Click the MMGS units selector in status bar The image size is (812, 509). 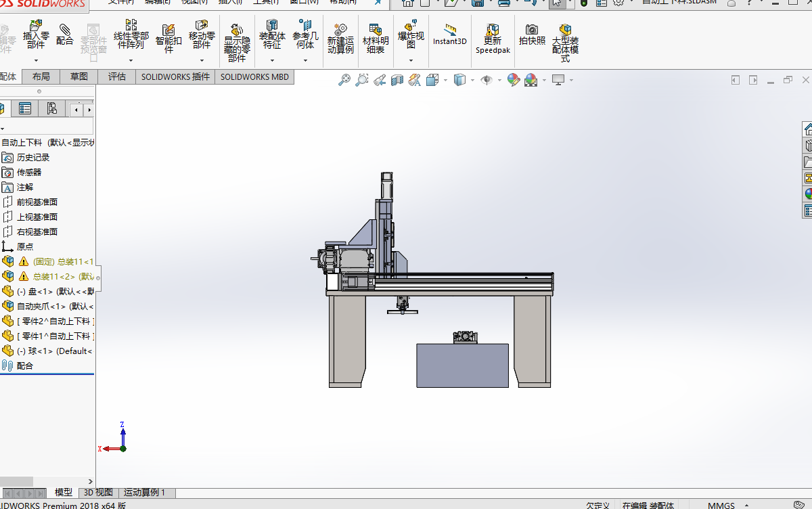(721, 505)
